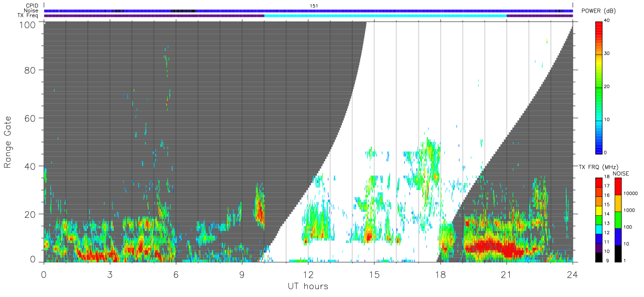Click the TX FRQ (MHz) legend title
Screen dimensions: 644x297
coord(598,167)
